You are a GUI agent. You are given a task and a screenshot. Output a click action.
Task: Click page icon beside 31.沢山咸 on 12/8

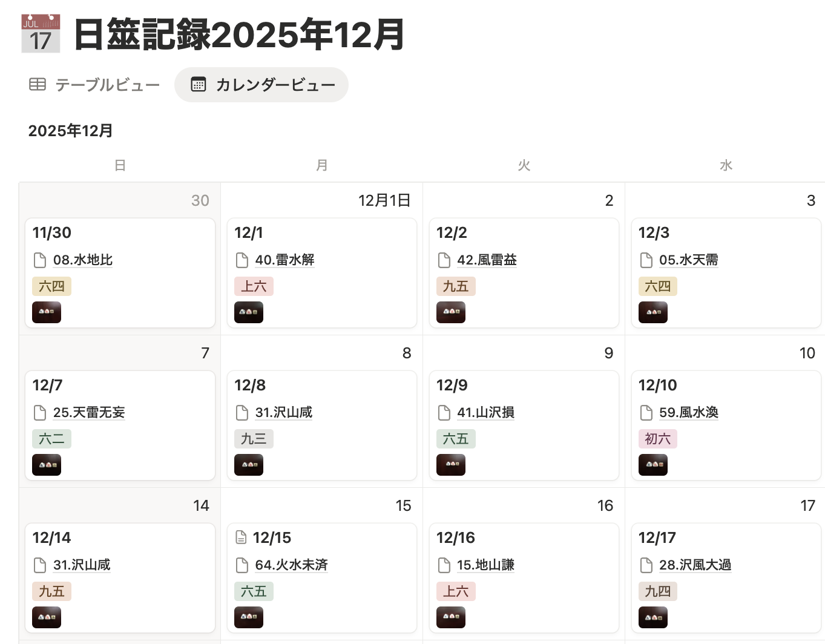[242, 413]
